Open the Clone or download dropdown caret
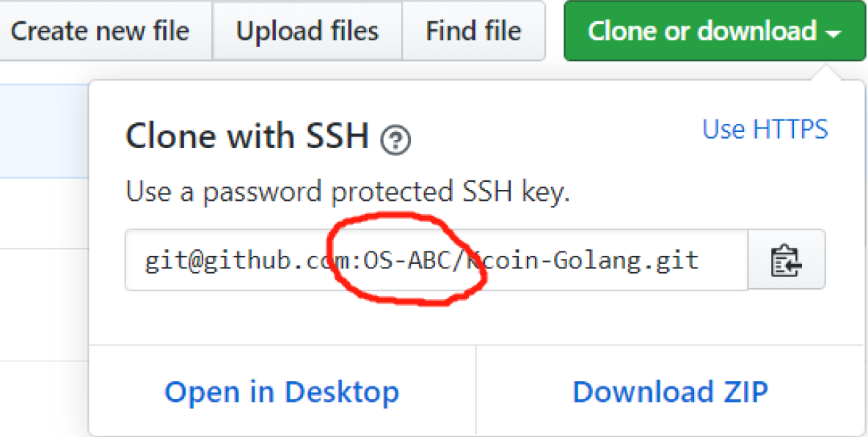The image size is (868, 437). point(833,32)
